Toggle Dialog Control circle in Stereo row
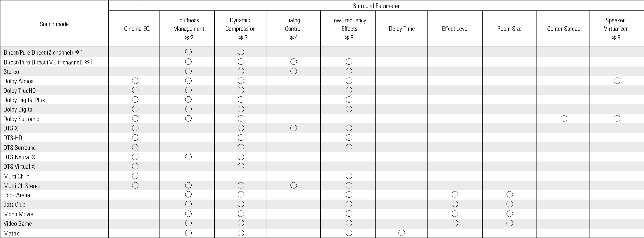 click(294, 71)
